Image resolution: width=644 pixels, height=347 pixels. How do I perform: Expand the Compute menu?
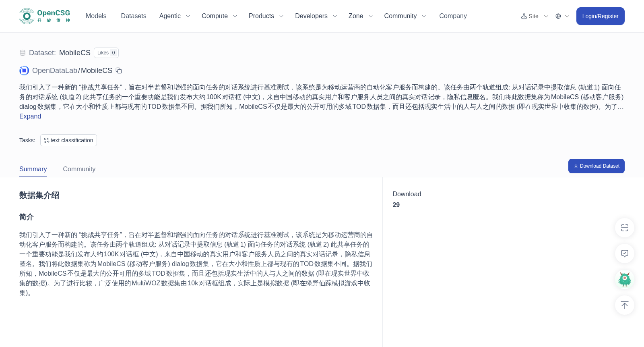point(219,16)
